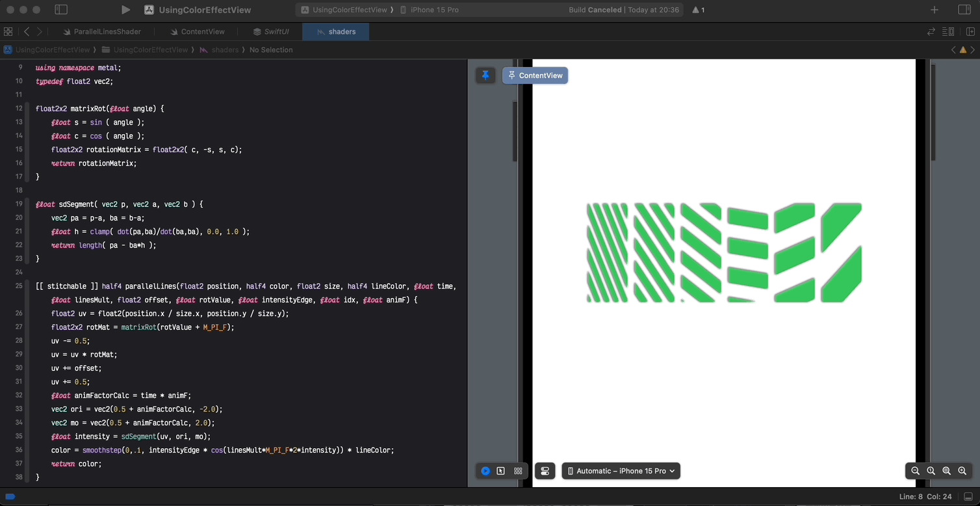The width and height of the screenshot is (980, 506).
Task: Jump to the next issue
Action: click(973, 49)
